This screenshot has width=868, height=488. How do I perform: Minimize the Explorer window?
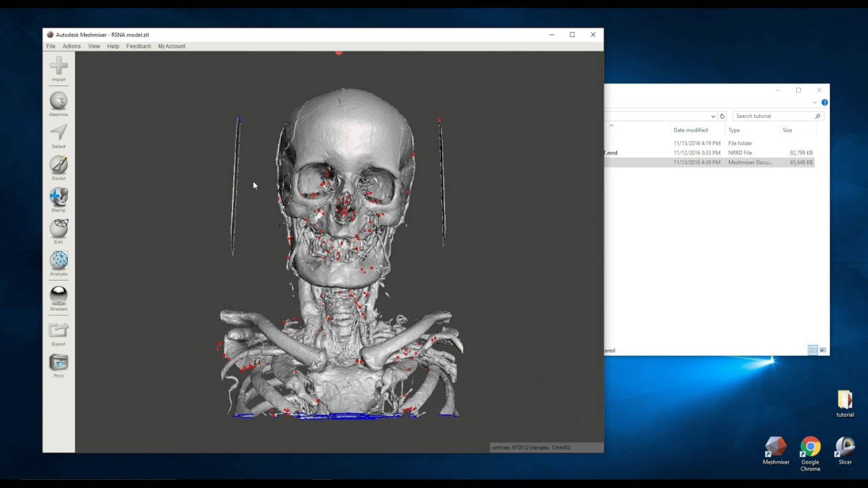778,90
